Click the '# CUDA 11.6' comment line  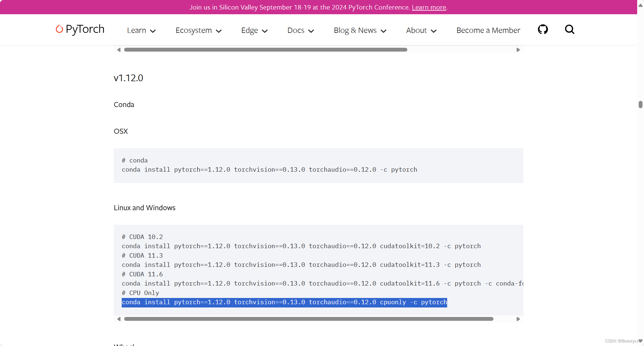pos(142,274)
